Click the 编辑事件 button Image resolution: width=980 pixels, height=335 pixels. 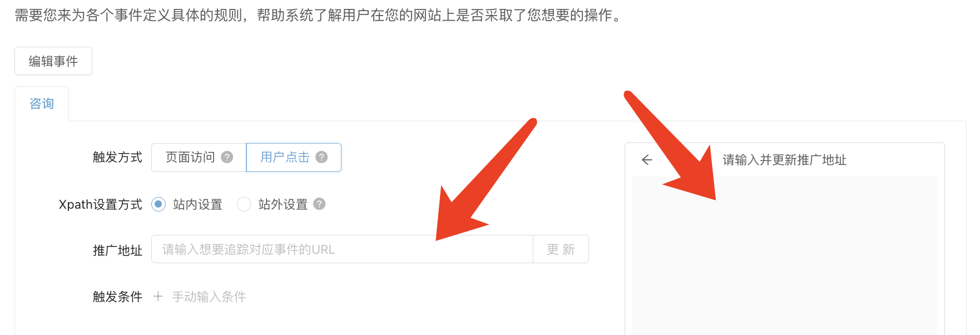(x=53, y=61)
